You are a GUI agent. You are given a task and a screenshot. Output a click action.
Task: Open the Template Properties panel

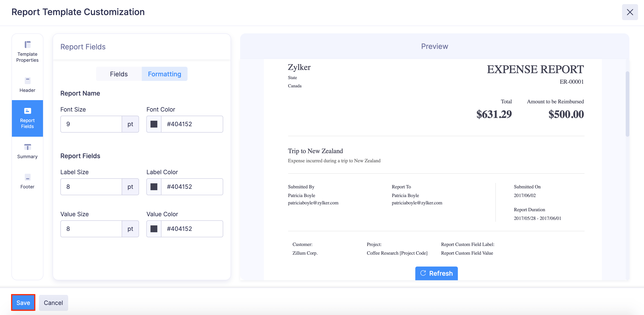(x=27, y=51)
